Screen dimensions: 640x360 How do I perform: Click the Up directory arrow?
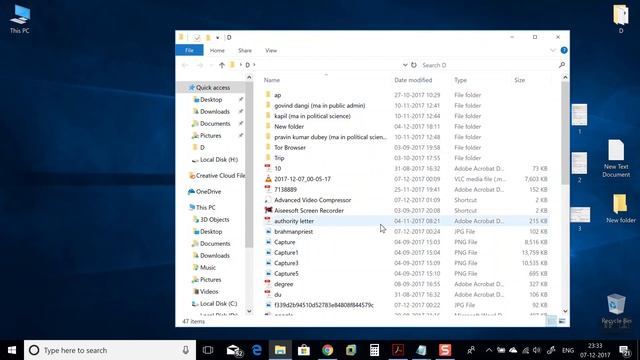222,65
